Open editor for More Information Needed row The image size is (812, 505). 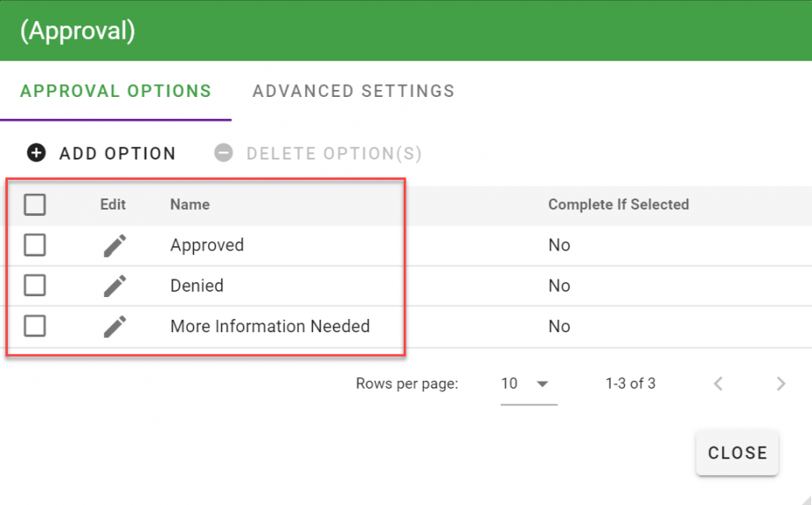pos(115,327)
